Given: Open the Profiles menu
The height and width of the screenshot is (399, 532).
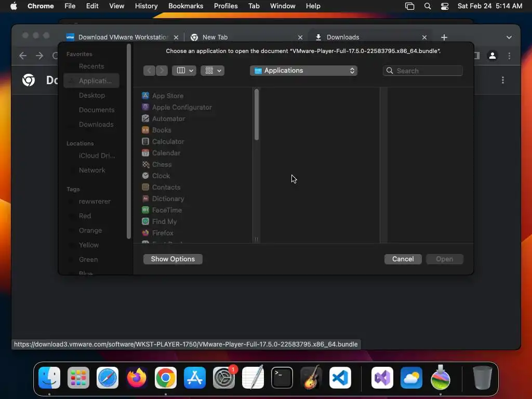Looking at the screenshot, I should coord(225,6).
